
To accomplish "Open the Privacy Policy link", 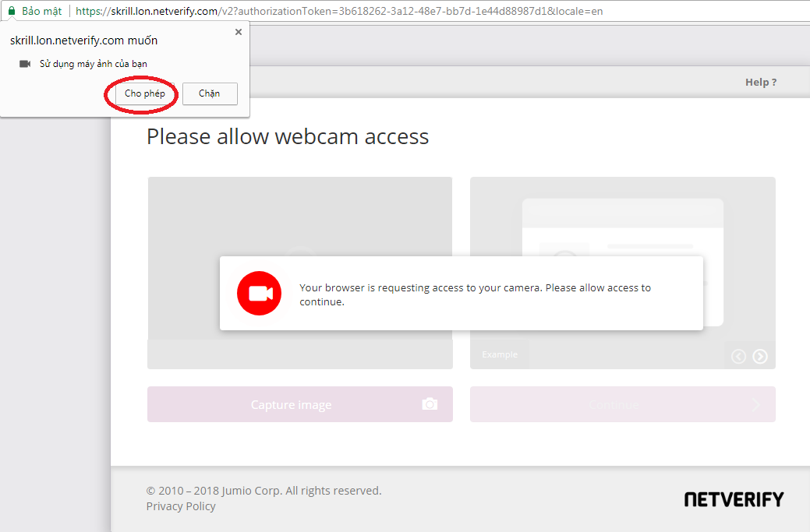I will 181,506.
